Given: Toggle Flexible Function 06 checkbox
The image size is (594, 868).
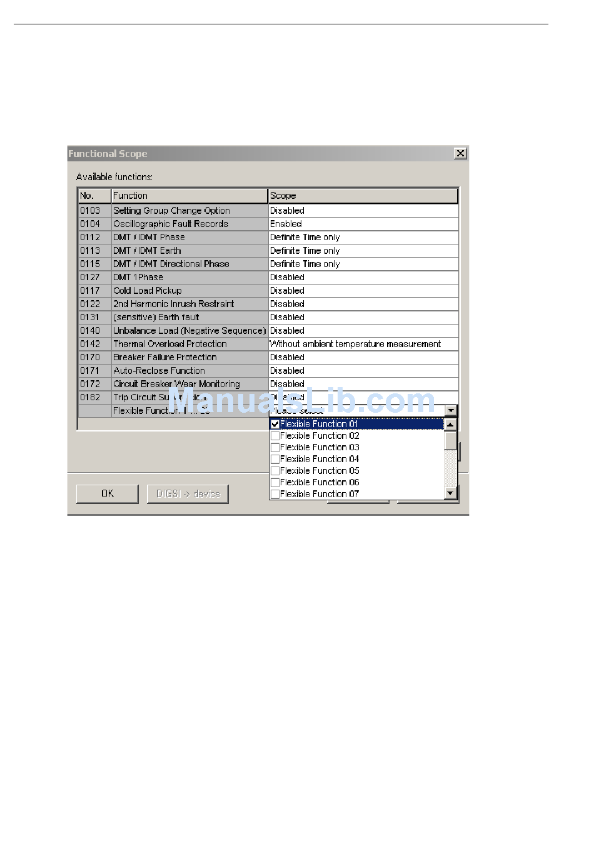Looking at the screenshot, I should (275, 482).
